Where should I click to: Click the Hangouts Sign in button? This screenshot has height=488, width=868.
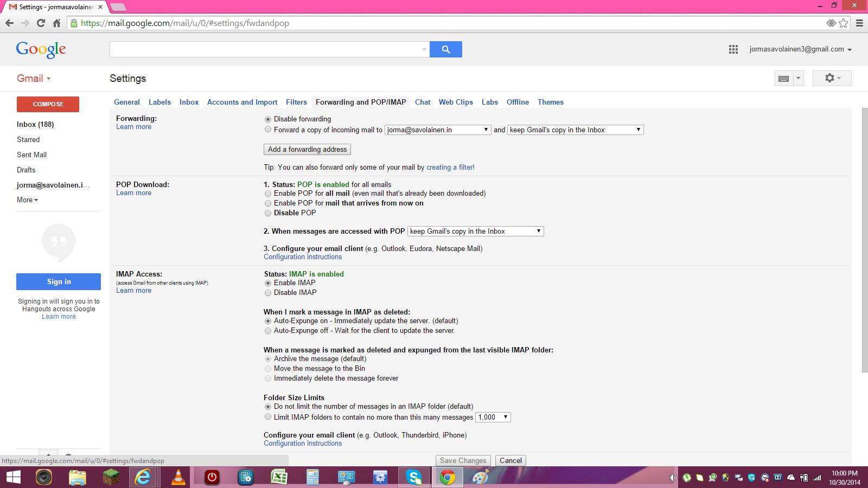(x=59, y=281)
